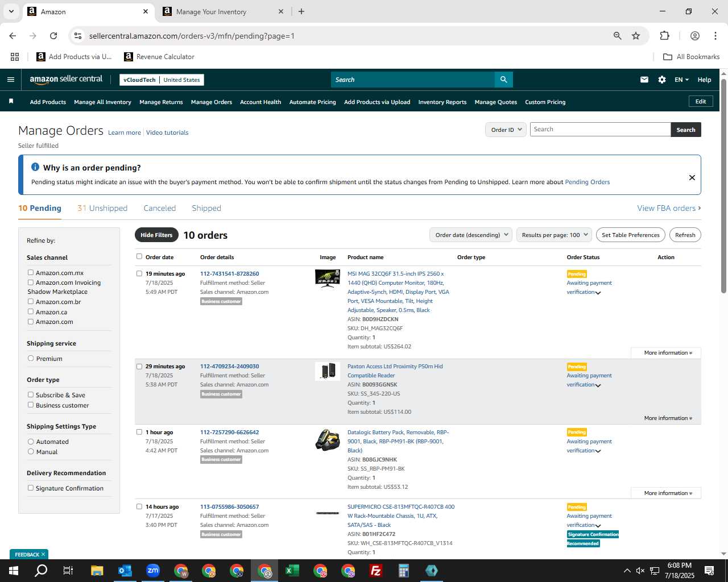
Task: Open Excel from the taskbar
Action: tap(292, 571)
